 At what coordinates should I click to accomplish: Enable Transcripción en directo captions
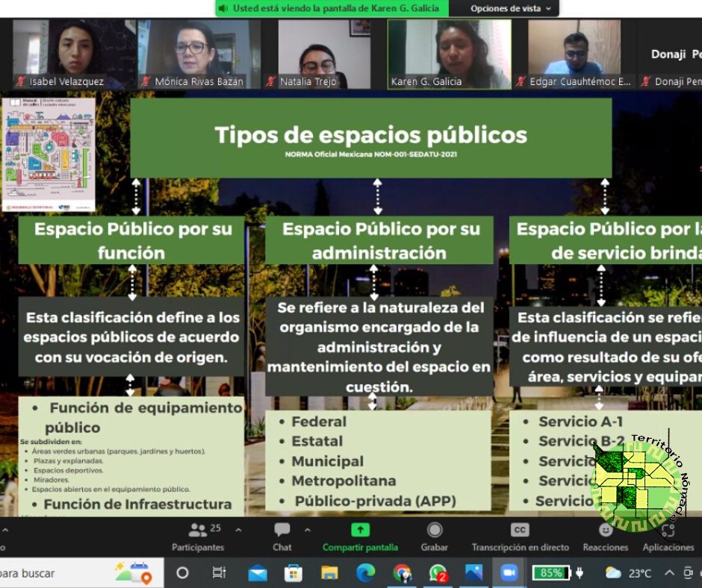(x=520, y=537)
